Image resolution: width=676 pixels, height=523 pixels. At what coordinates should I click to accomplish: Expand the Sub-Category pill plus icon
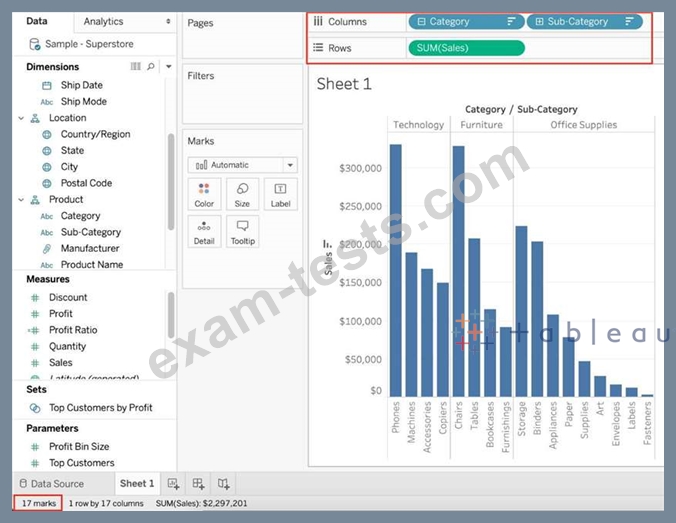point(539,22)
